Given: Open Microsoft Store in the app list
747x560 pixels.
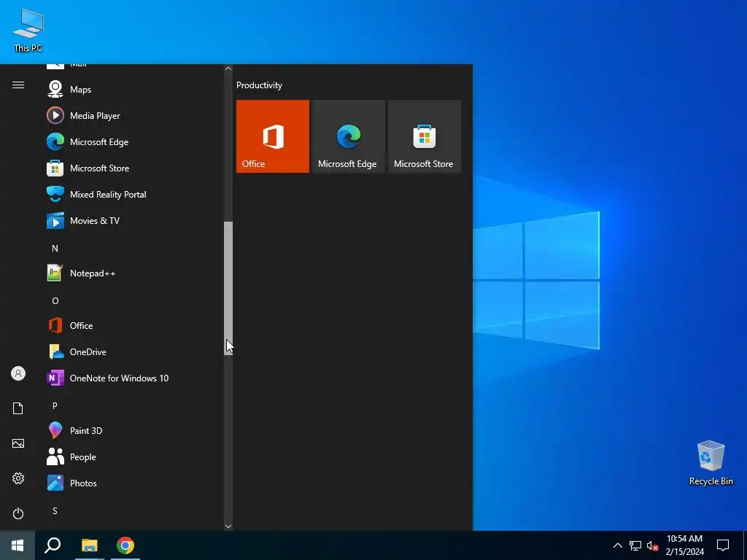Looking at the screenshot, I should pyautogui.click(x=133, y=168).
